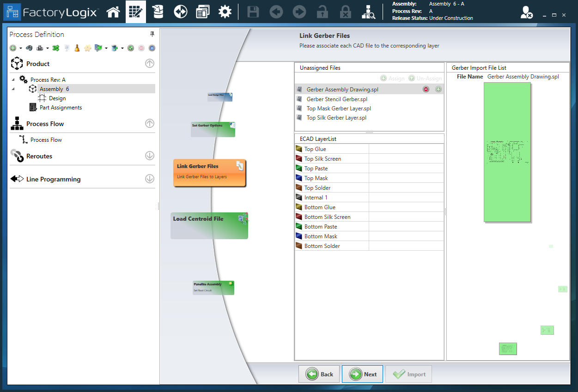This screenshot has width=578, height=392.
Task: Click the Load Centroid File wizard step
Action: (x=209, y=225)
